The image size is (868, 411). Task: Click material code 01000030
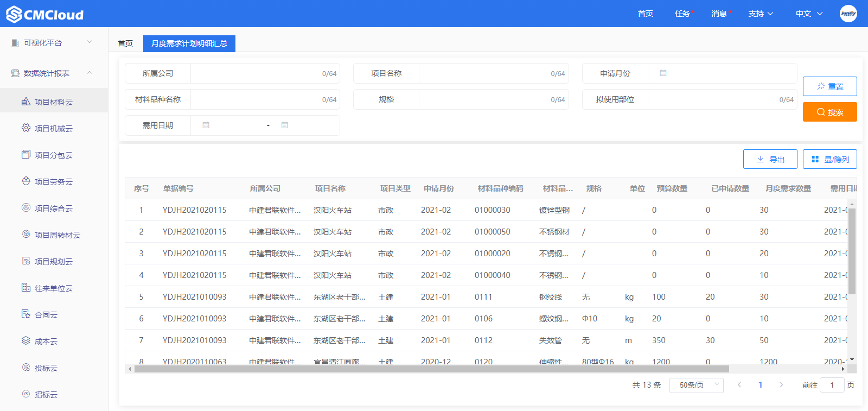(493, 210)
